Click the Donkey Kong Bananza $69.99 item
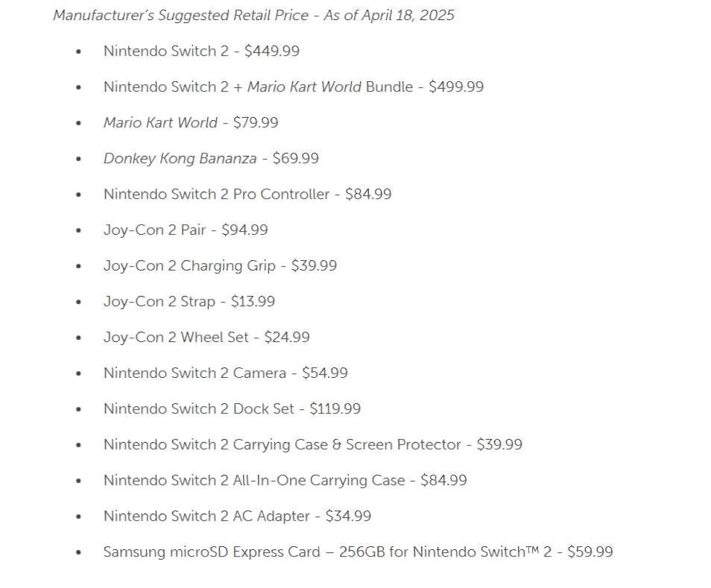The image size is (711, 588). coord(211,158)
